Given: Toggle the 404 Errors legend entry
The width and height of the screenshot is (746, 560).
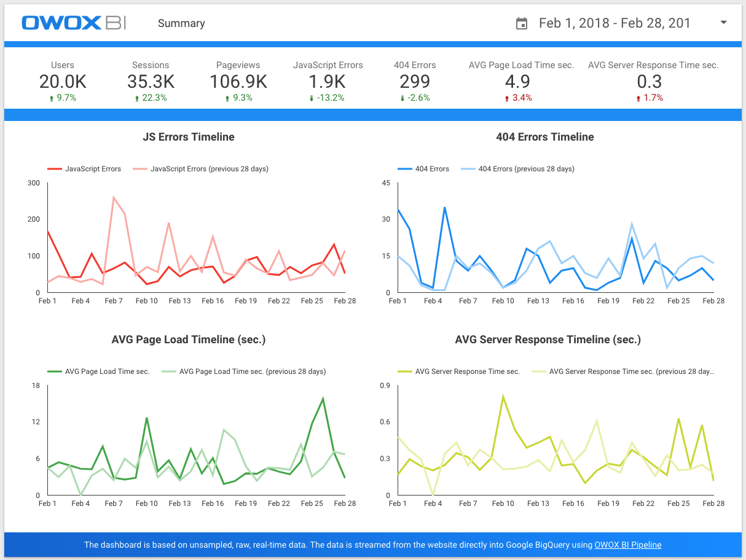Looking at the screenshot, I should (x=423, y=169).
